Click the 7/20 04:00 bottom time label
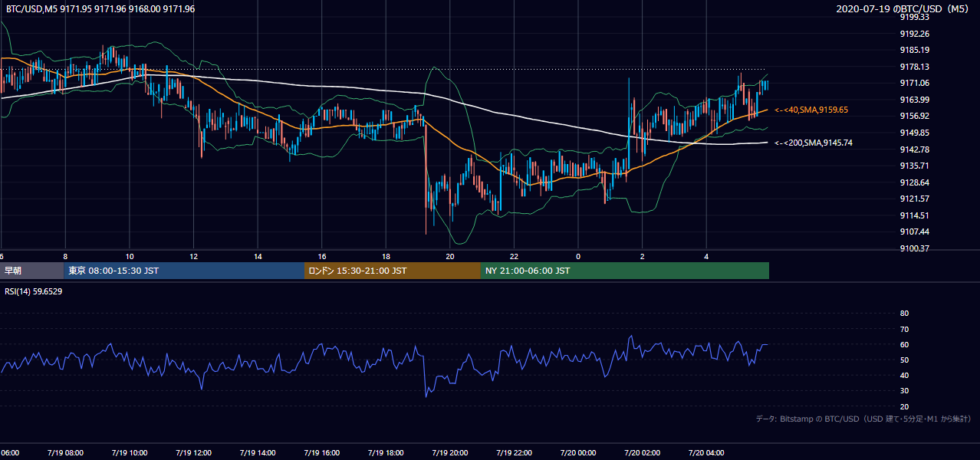Screen dimensions: 980x460 tap(706, 453)
